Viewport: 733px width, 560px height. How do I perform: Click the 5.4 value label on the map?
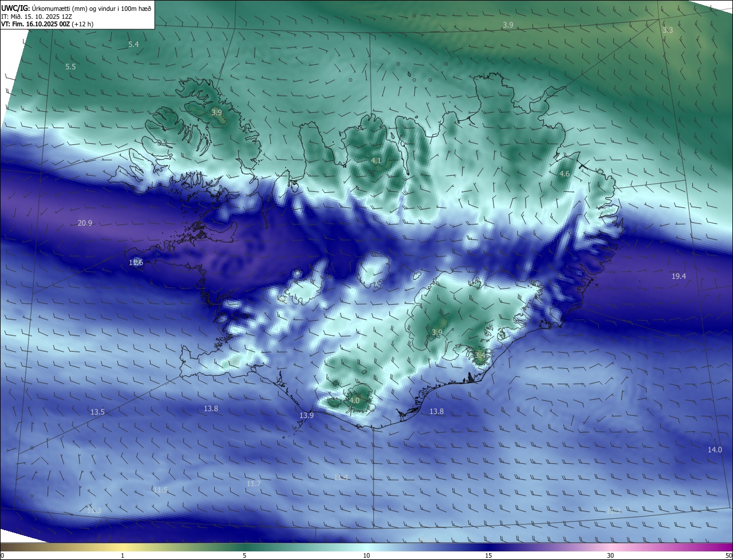tap(133, 44)
